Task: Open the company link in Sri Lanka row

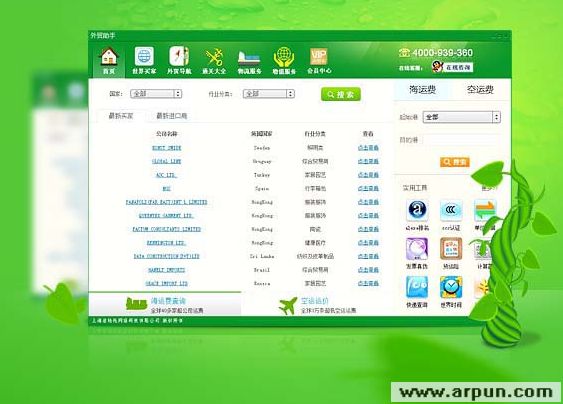Action: [166, 256]
